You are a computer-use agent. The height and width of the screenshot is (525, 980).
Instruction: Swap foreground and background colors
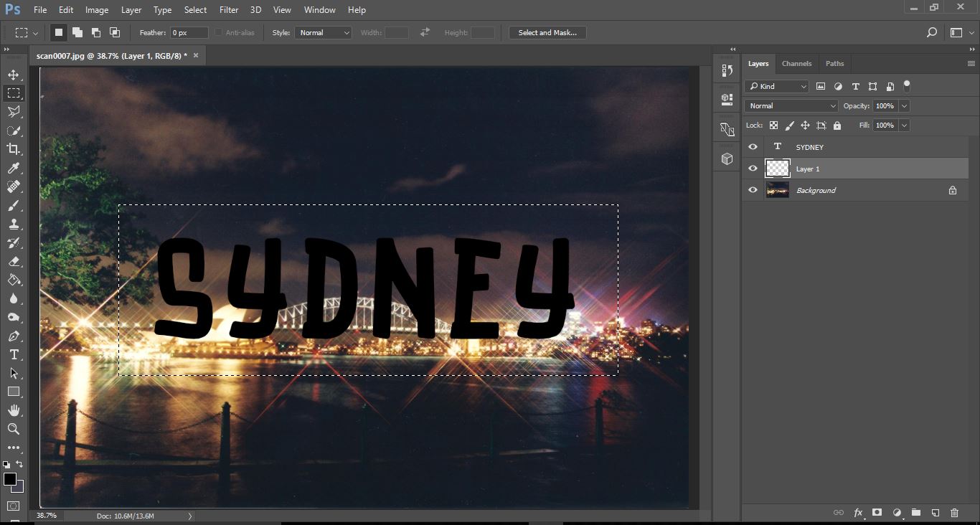pos(19,465)
